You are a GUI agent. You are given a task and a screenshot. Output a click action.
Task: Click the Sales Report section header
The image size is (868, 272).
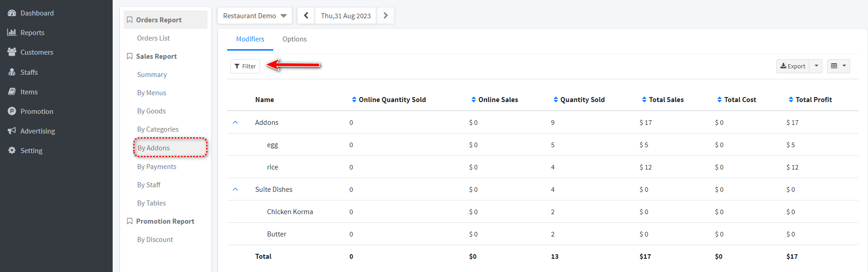click(156, 56)
